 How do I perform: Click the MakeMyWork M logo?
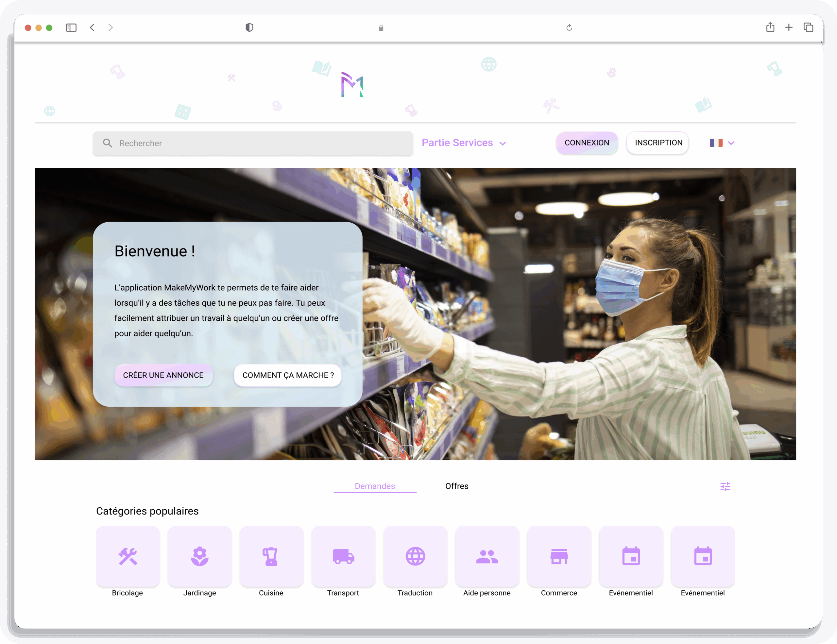coord(352,85)
